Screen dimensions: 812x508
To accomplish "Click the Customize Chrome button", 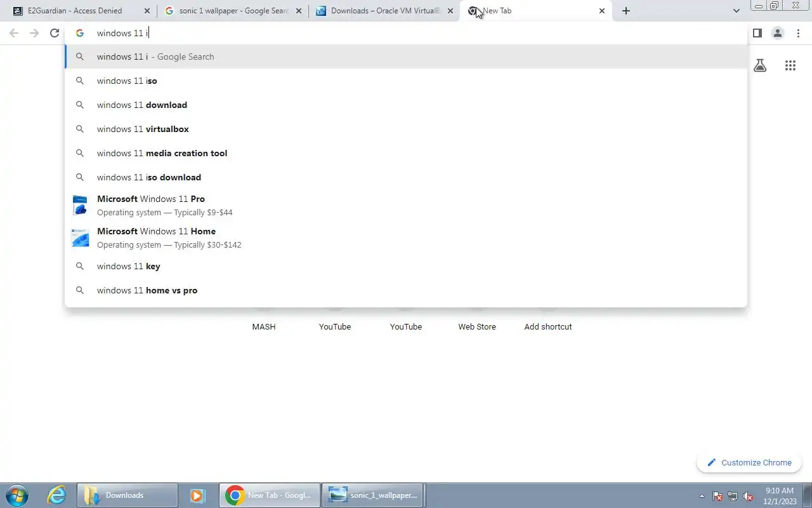I will coord(749,462).
